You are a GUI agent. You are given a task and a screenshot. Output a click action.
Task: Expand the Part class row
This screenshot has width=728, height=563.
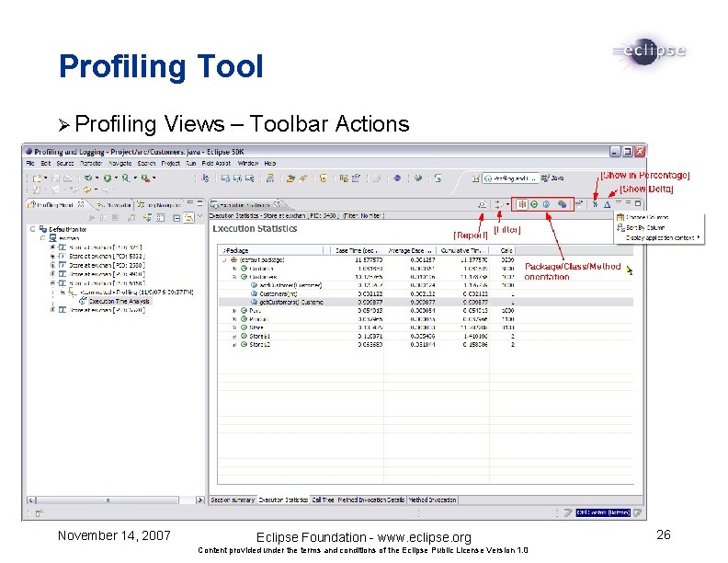point(234,311)
